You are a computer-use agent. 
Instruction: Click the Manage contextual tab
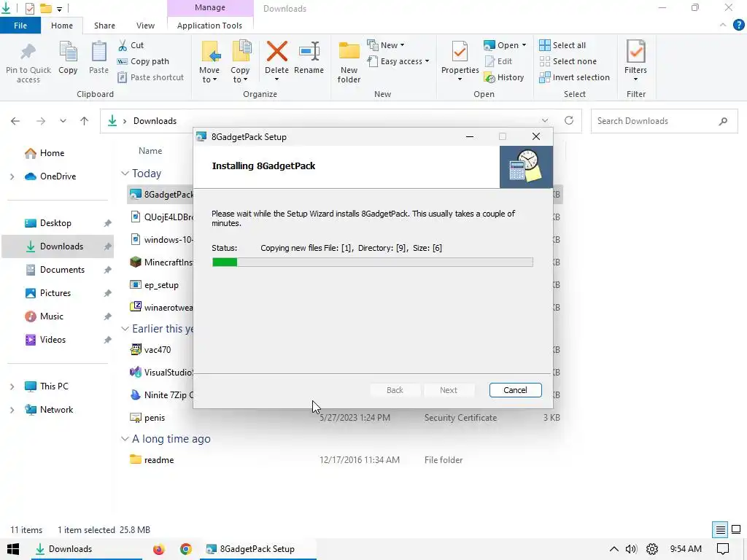tap(210, 7)
